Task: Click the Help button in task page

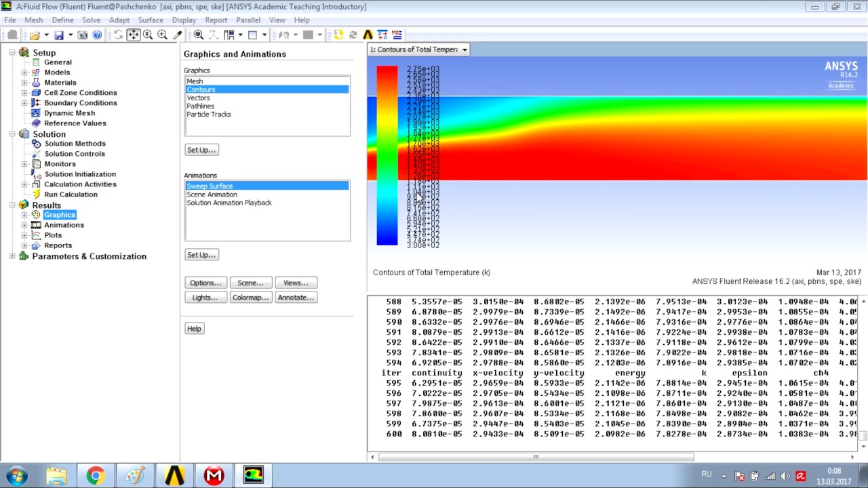Action: (x=194, y=329)
